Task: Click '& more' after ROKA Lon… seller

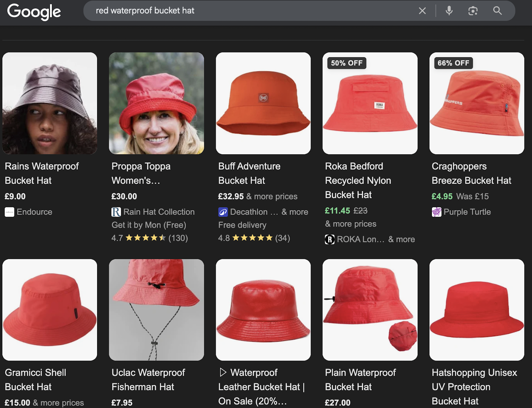Action: point(402,239)
